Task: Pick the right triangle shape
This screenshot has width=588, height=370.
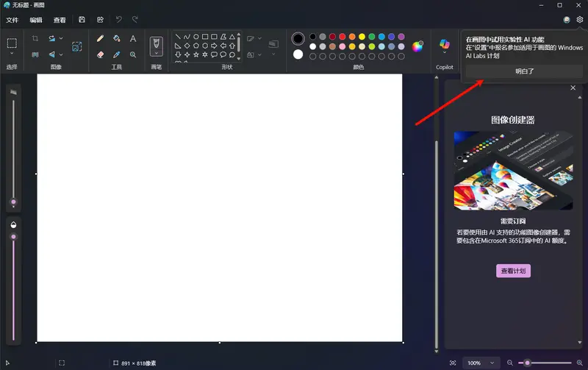Action: pyautogui.click(x=178, y=46)
